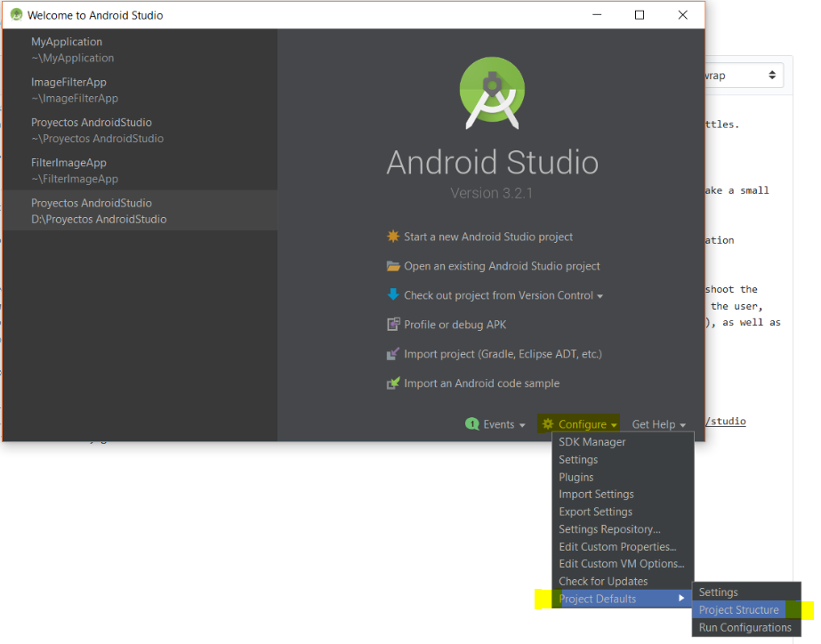821x644 pixels.
Task: Click the Android Studio logo in the title bar
Action: click(16, 14)
